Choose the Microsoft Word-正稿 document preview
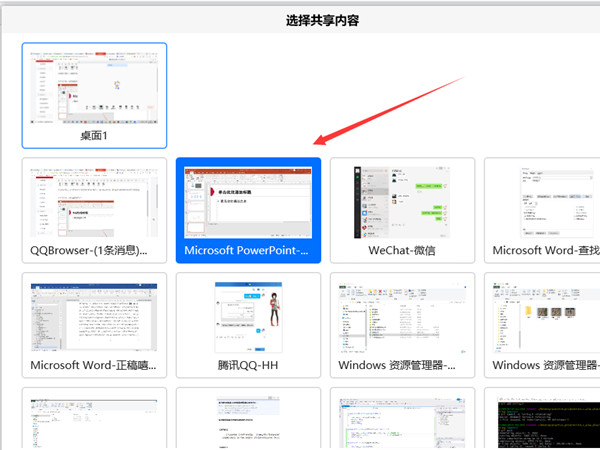Viewport: 600px width, 450px height. point(94,315)
